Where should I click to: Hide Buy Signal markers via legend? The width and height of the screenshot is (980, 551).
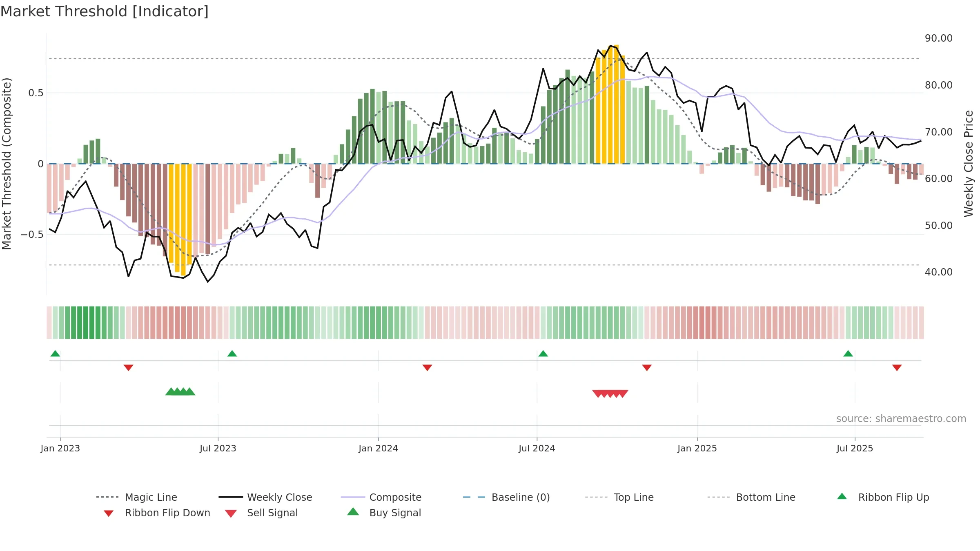click(384, 513)
